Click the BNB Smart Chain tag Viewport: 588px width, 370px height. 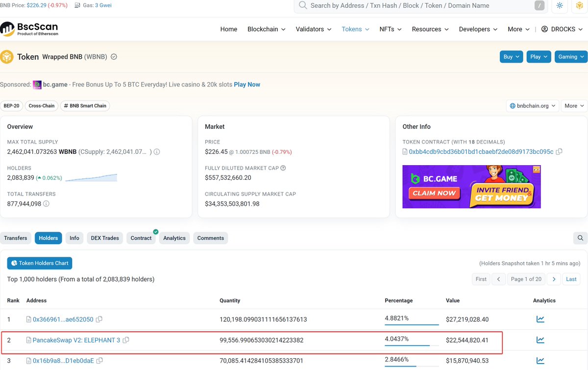click(85, 106)
